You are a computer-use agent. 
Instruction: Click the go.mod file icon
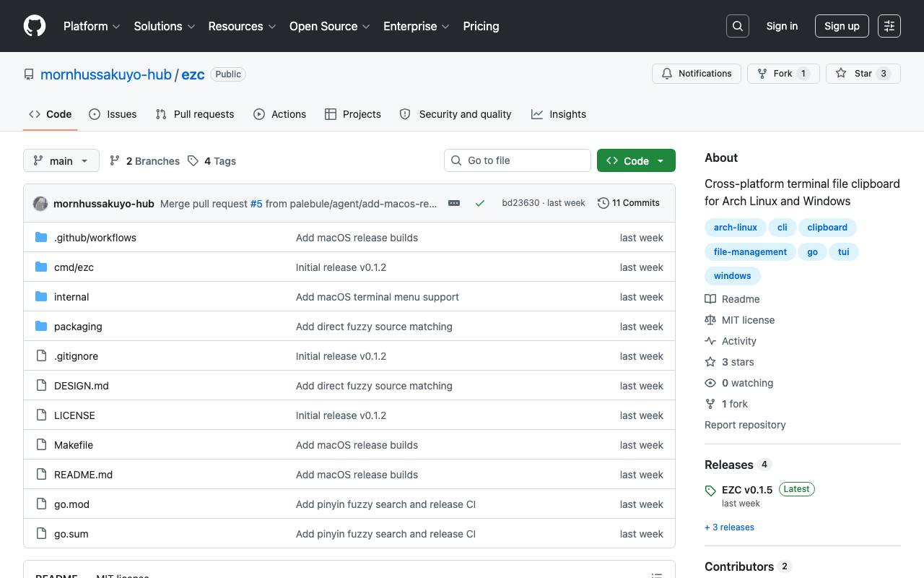click(41, 504)
